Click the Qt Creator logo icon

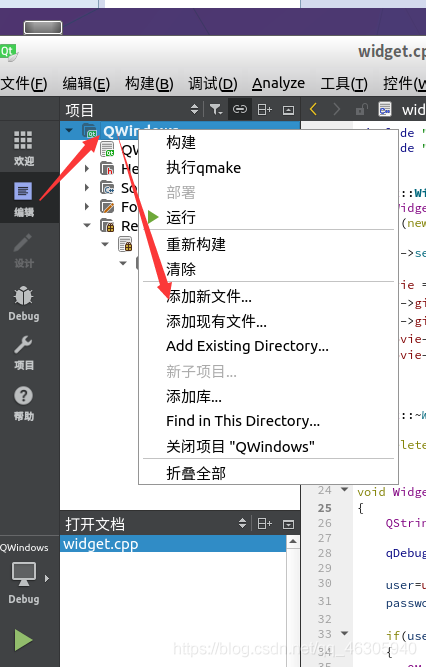pos(9,53)
